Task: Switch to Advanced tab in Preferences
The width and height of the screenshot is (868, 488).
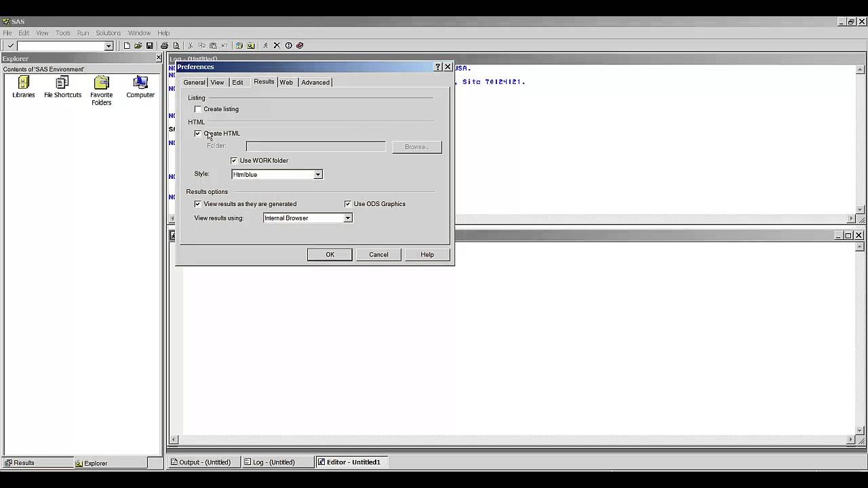Action: (315, 83)
